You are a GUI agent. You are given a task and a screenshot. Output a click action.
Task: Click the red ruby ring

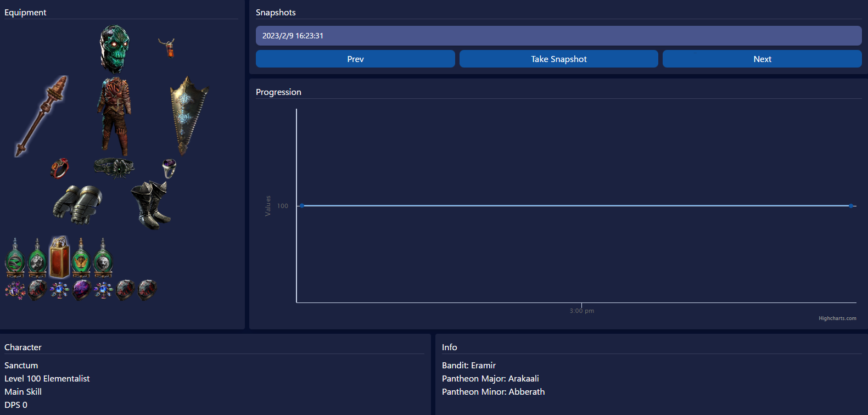(60, 168)
